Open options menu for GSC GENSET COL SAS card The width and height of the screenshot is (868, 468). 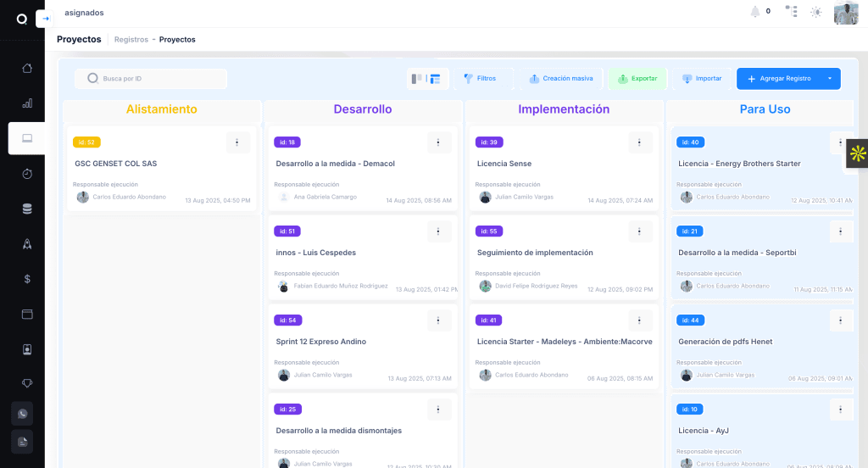(237, 142)
